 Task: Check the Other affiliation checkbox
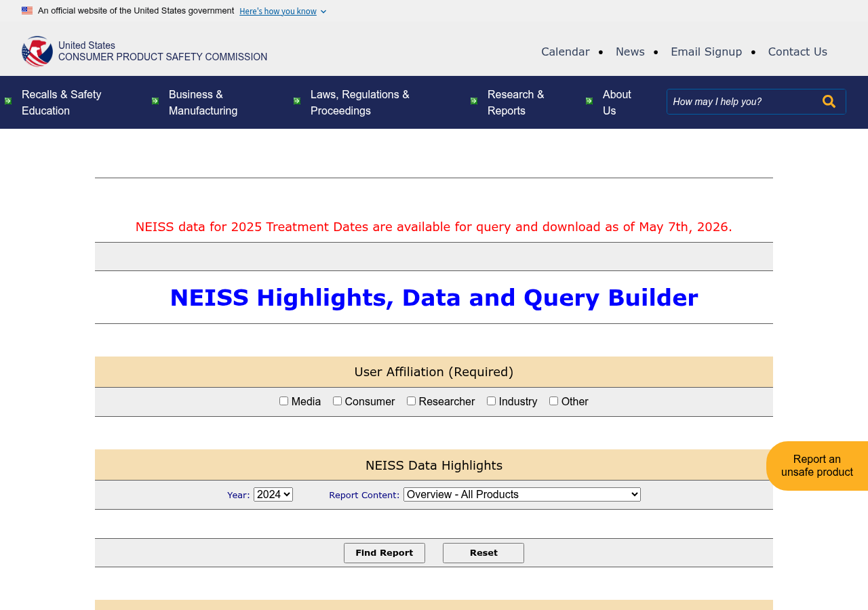click(x=553, y=401)
